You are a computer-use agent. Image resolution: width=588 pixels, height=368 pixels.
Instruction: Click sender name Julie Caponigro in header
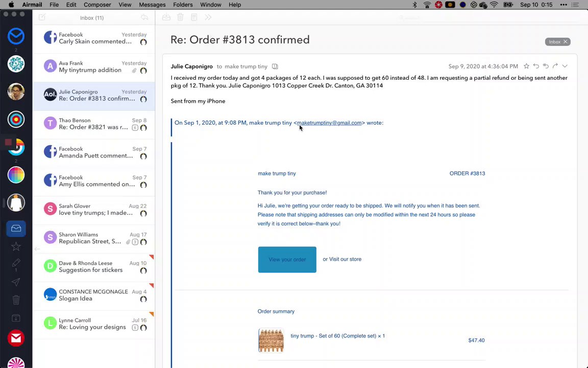pos(191,66)
